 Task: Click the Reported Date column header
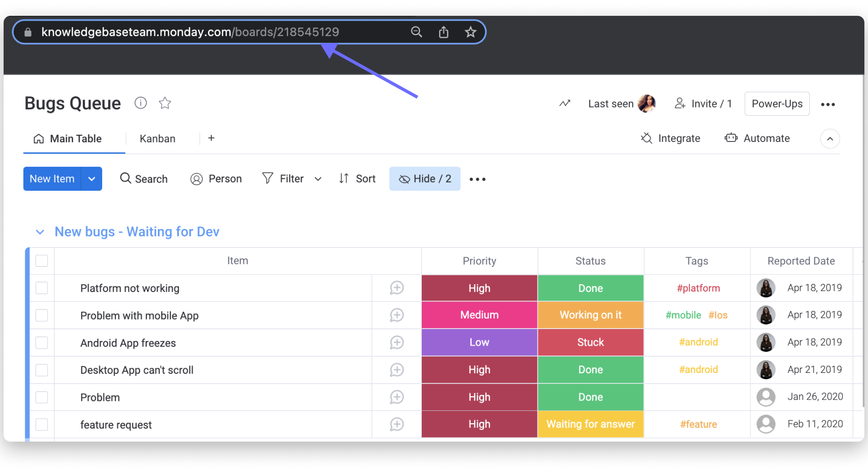801,261
